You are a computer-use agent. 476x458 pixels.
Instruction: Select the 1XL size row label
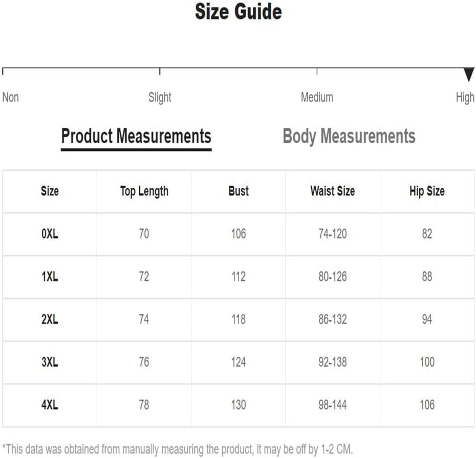[50, 277]
